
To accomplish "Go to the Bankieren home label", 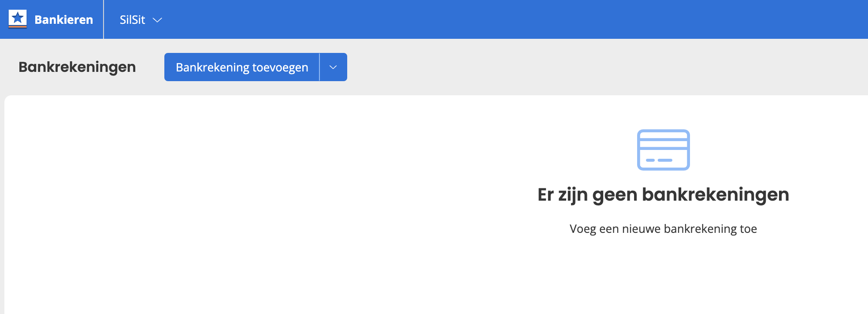I will [63, 20].
